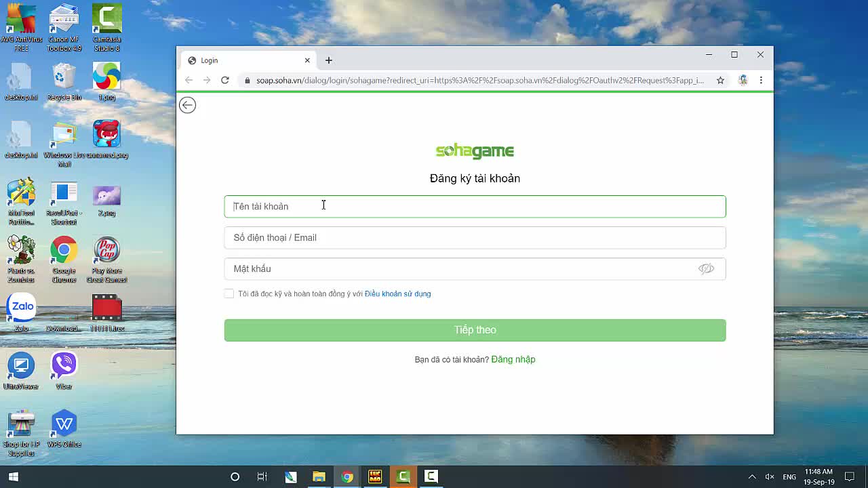Screen dimensions: 868x488
Task: Open Camtasia Studio 8 desktop shortcut
Action: pyautogui.click(x=106, y=28)
